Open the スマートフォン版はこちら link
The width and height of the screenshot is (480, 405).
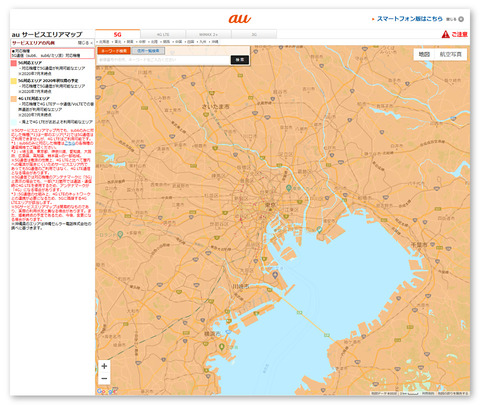tap(409, 19)
